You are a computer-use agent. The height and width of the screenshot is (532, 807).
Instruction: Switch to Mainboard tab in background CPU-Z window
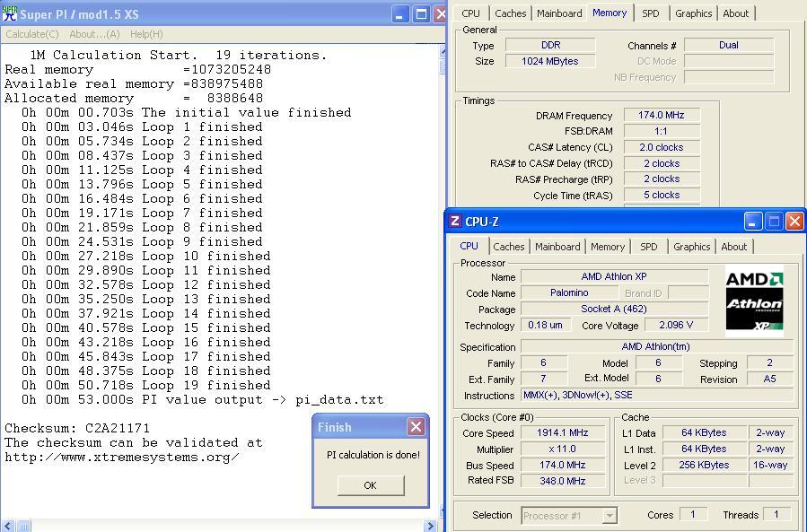559,13
